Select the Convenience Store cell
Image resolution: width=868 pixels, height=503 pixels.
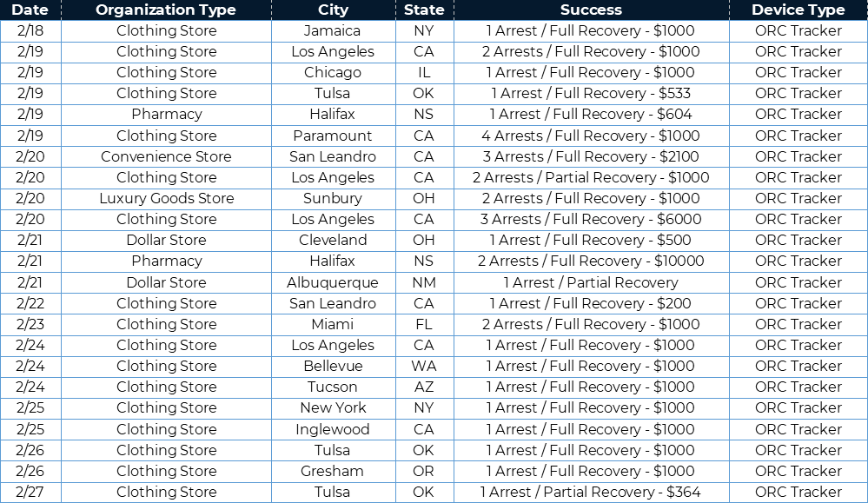(166, 156)
